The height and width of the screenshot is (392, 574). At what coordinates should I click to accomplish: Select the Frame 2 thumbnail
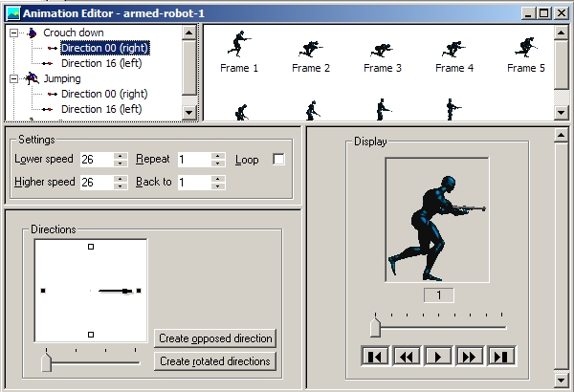coord(311,49)
